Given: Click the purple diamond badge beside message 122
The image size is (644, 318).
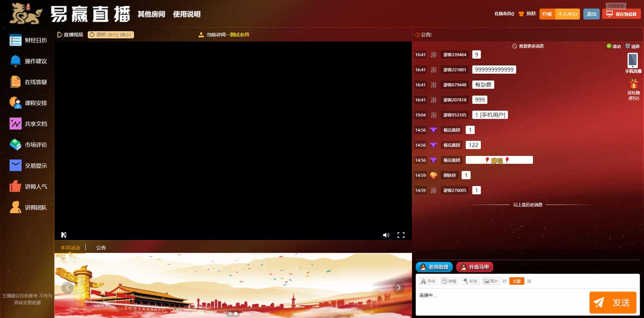Looking at the screenshot, I should 433,145.
